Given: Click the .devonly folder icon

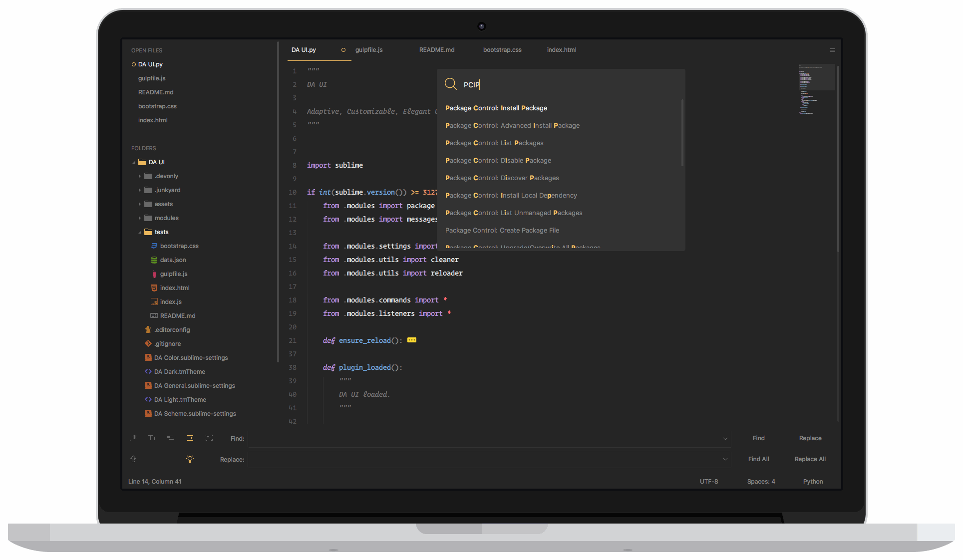Looking at the screenshot, I should [148, 176].
